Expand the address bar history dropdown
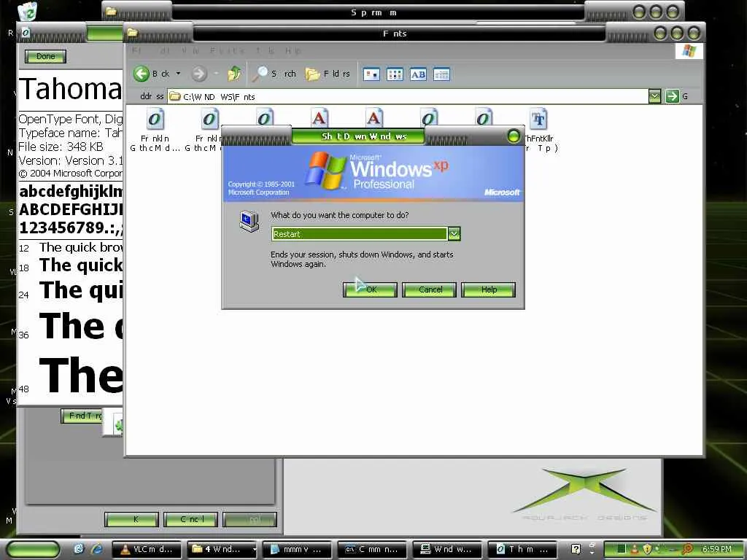This screenshot has width=747, height=560. pyautogui.click(x=655, y=97)
